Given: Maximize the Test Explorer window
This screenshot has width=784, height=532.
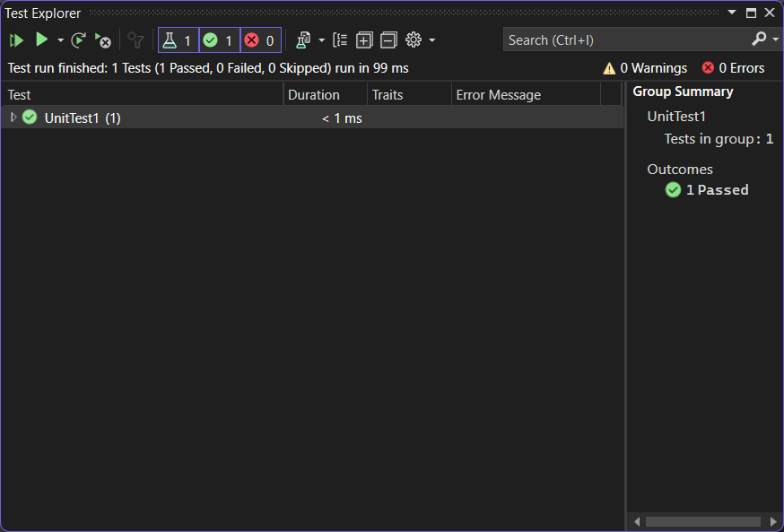Looking at the screenshot, I should coord(751,13).
